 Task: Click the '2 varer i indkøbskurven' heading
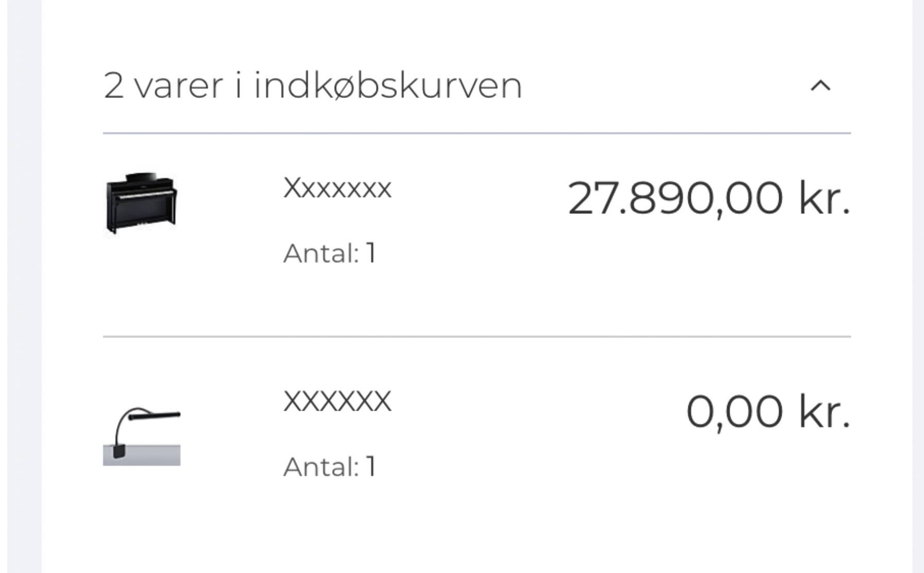[313, 85]
